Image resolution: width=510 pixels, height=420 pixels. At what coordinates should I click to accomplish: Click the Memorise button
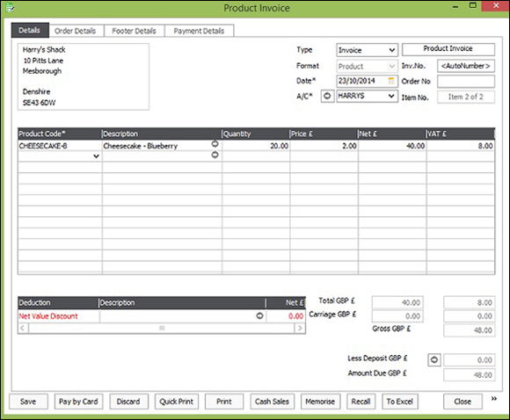tap(320, 402)
